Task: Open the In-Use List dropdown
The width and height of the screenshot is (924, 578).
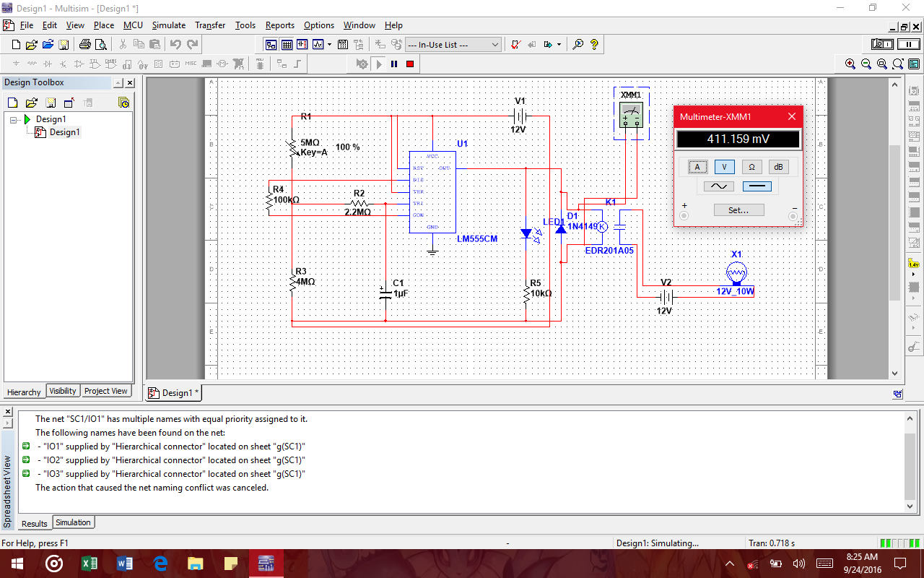Action: click(x=453, y=45)
